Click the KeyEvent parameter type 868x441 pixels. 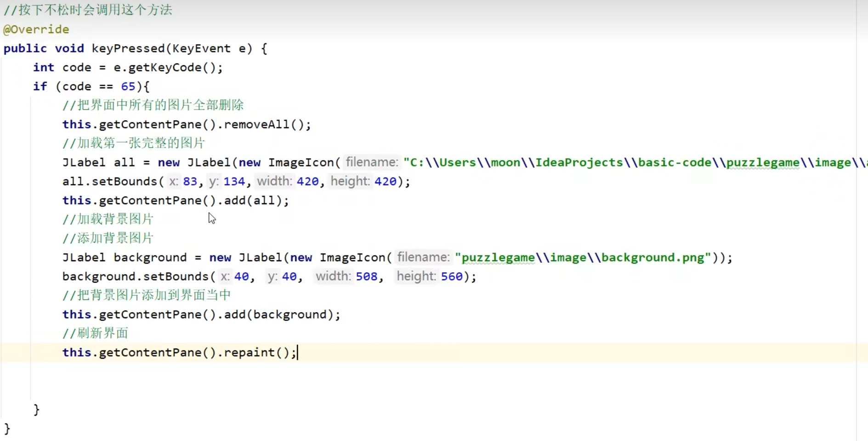tap(201, 48)
